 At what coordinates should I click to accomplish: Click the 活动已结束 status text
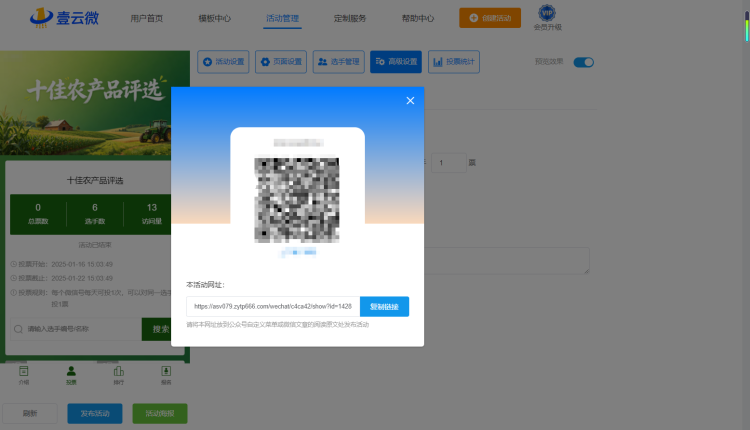(95, 245)
